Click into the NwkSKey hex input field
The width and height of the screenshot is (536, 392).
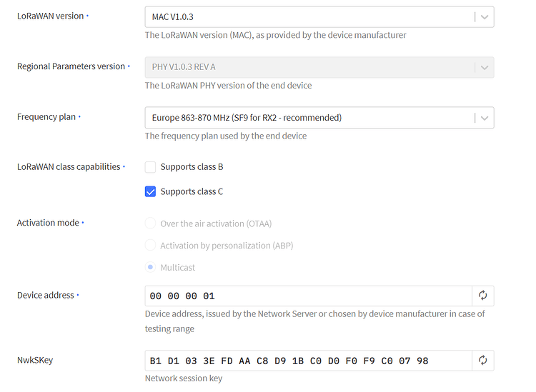(308, 361)
